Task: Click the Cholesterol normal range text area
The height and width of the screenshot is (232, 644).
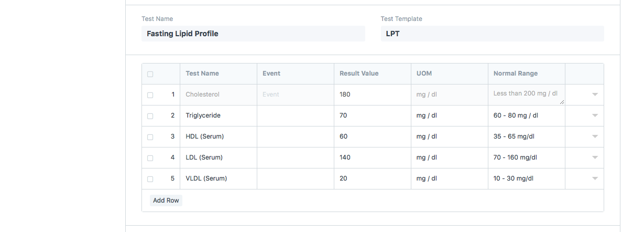Action: coord(526,94)
